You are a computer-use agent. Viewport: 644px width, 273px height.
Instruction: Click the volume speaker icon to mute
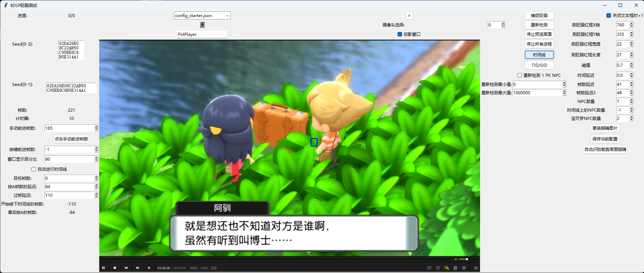tap(456, 259)
